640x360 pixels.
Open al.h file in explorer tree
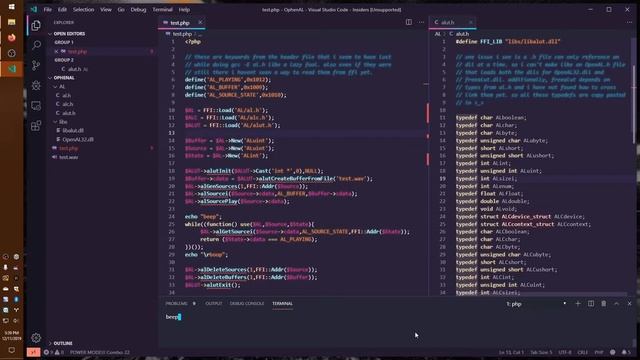(67, 95)
